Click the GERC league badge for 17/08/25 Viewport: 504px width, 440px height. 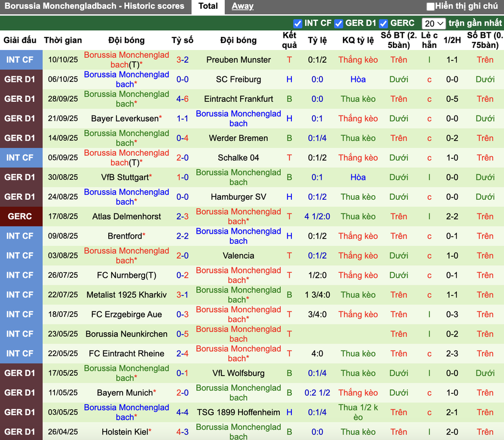click(21, 217)
